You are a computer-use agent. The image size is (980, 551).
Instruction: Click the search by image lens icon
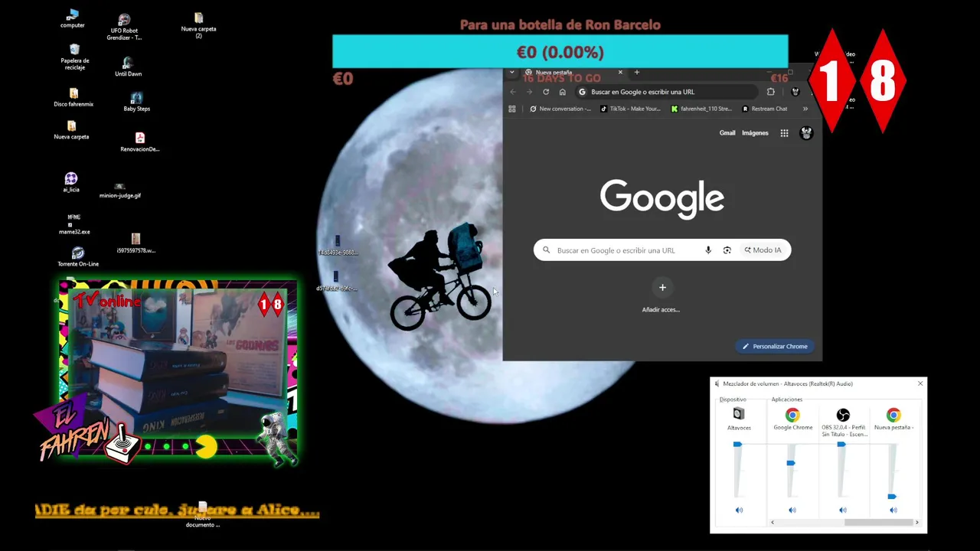(727, 250)
